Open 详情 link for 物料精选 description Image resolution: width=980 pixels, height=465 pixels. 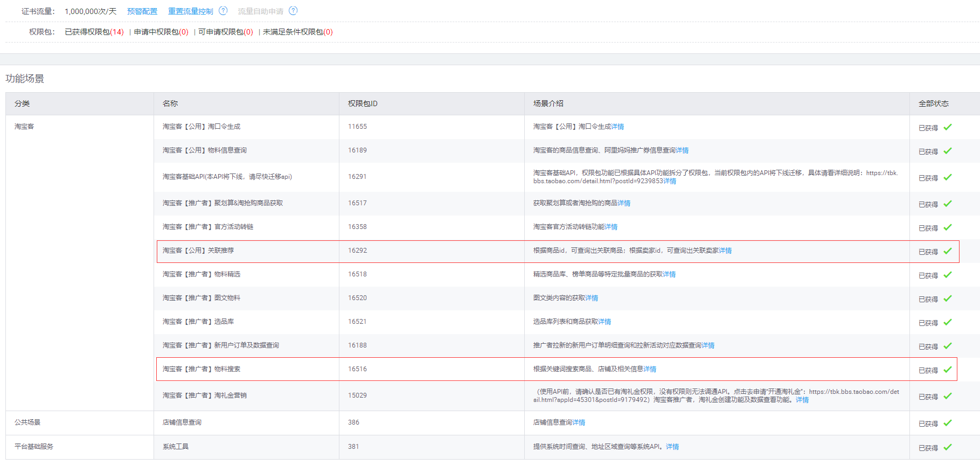click(669, 274)
